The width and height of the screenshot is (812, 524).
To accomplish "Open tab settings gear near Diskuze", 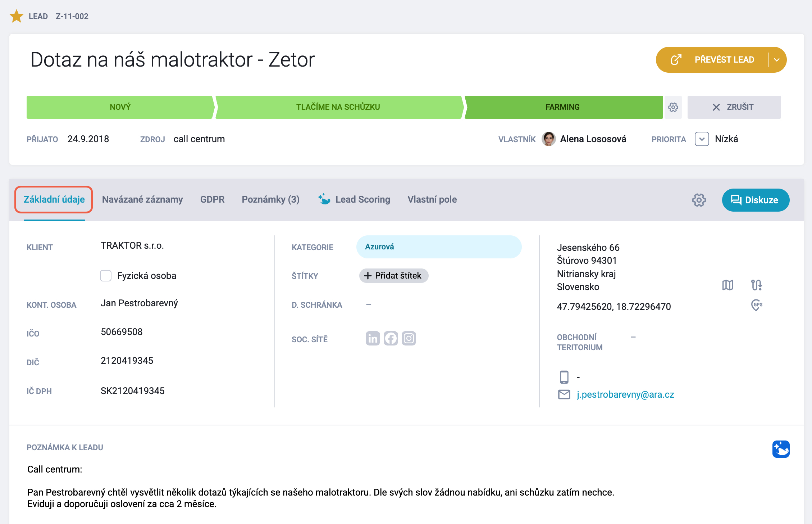I will pyautogui.click(x=699, y=200).
